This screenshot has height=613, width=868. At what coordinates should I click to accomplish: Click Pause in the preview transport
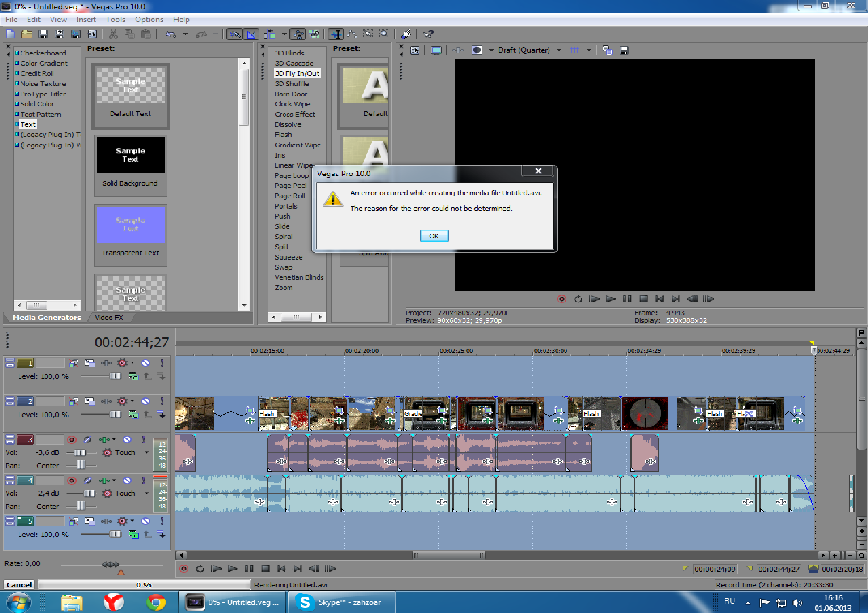pyautogui.click(x=627, y=299)
